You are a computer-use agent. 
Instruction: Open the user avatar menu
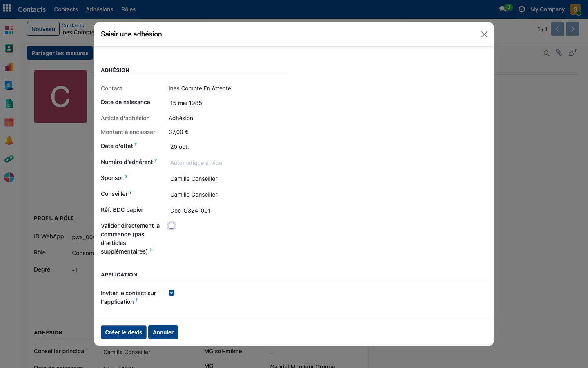tap(575, 9)
